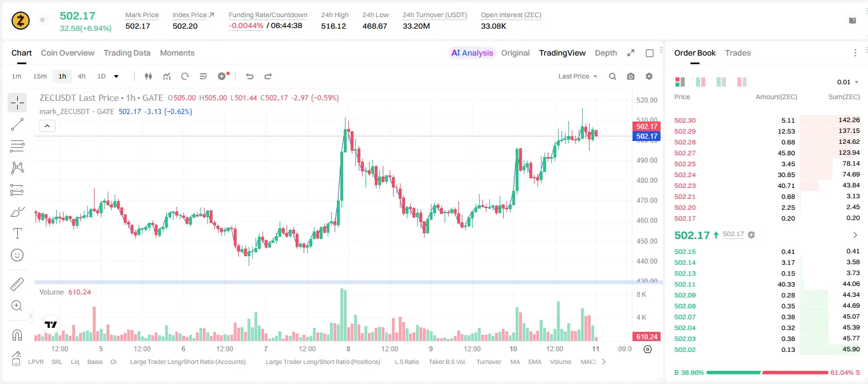Screen dimensions: 868x384
Task: Search symbol with magnifier icon
Action: [x=612, y=76]
